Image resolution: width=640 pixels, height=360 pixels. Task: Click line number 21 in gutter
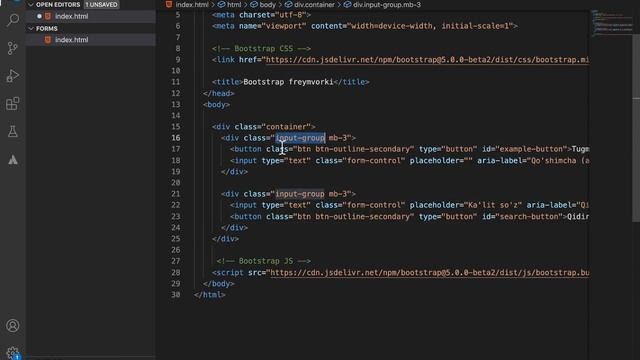pyautogui.click(x=176, y=194)
